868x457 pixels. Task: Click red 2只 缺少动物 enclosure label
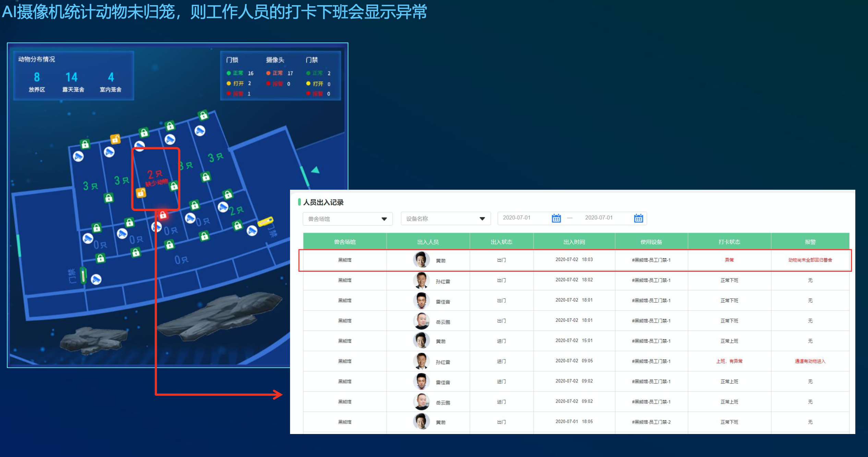[x=156, y=178]
